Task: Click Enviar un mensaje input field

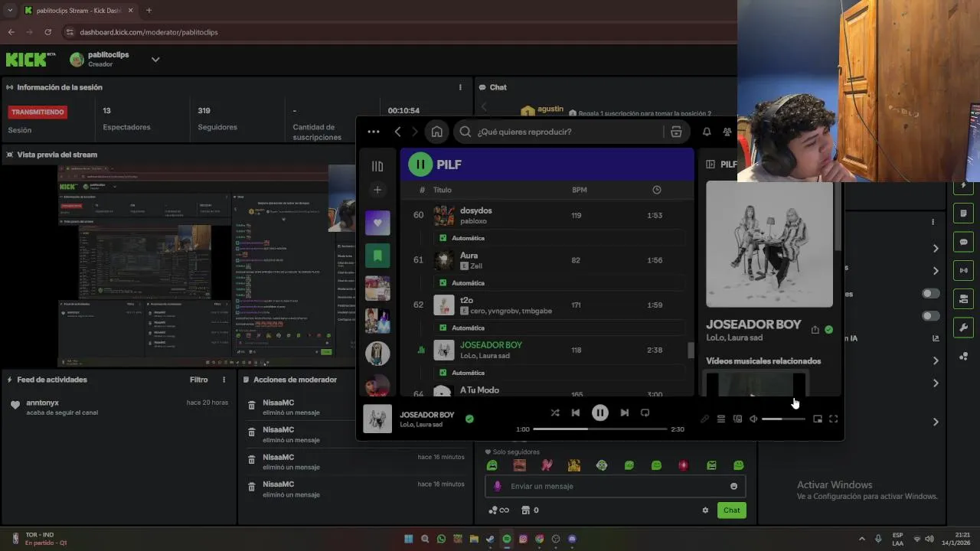Action: point(616,486)
